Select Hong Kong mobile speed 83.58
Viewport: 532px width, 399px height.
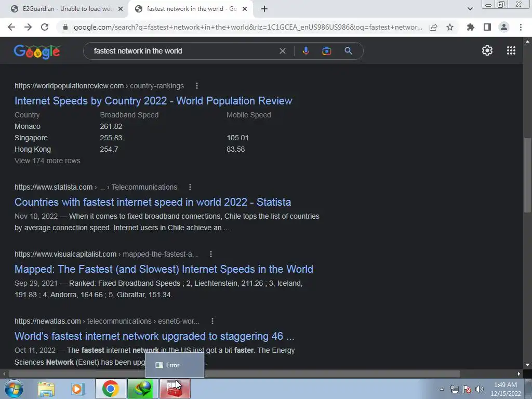[236, 149]
